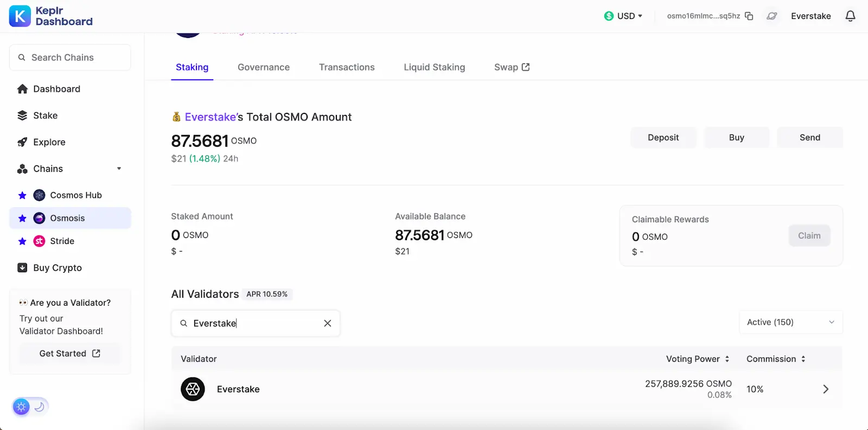This screenshot has width=868, height=430.
Task: Unfavorite Osmosis star
Action: [22, 218]
